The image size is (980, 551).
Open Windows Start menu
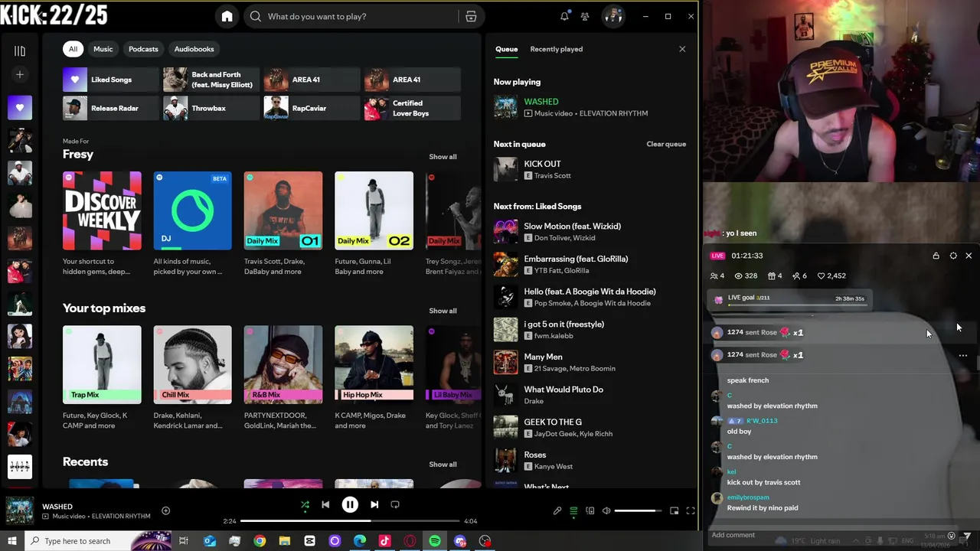[x=11, y=541]
